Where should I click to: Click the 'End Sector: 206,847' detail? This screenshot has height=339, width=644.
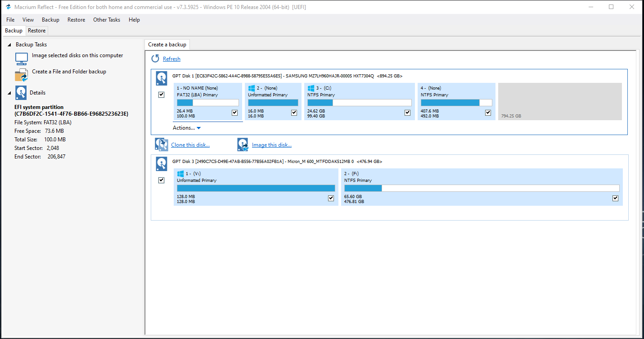point(40,157)
